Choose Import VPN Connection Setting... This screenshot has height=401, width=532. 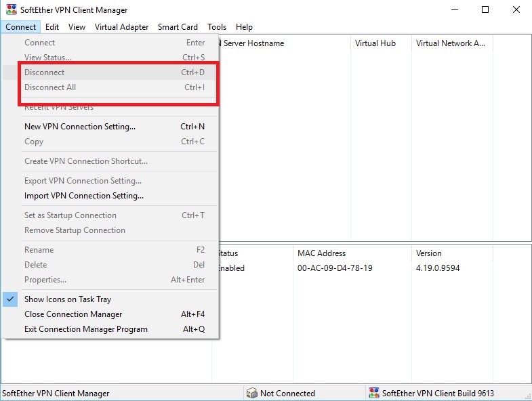click(x=110, y=196)
